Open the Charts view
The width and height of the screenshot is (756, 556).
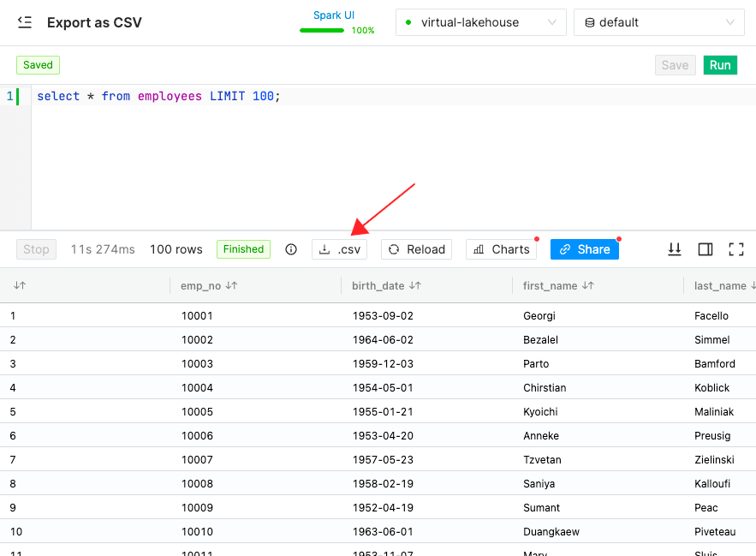click(502, 249)
